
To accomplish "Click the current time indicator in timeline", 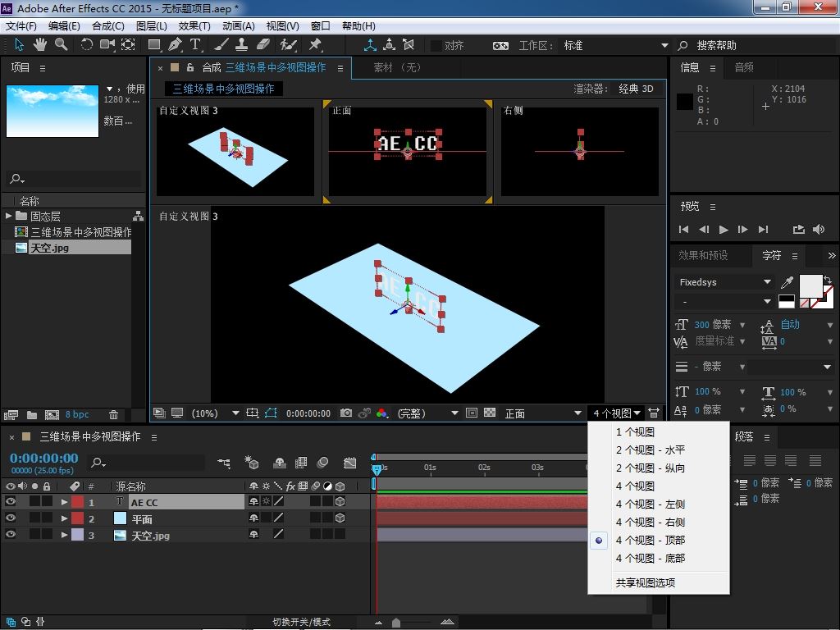I will pos(377,468).
